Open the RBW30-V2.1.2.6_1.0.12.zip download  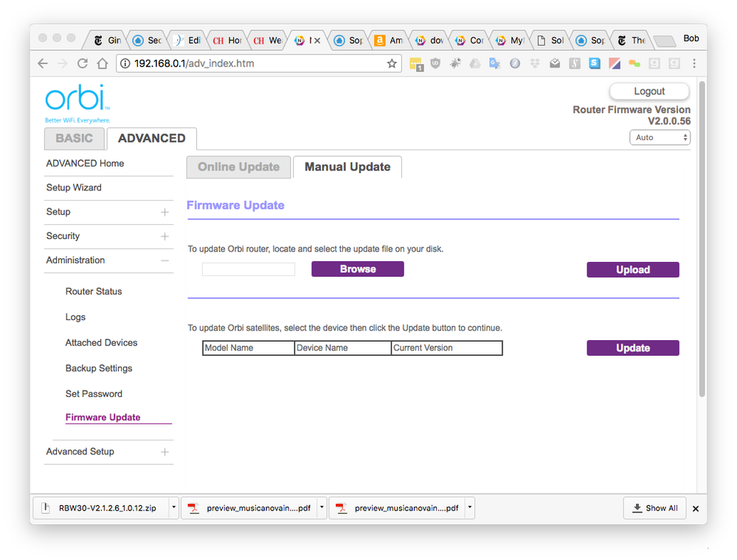point(102,508)
